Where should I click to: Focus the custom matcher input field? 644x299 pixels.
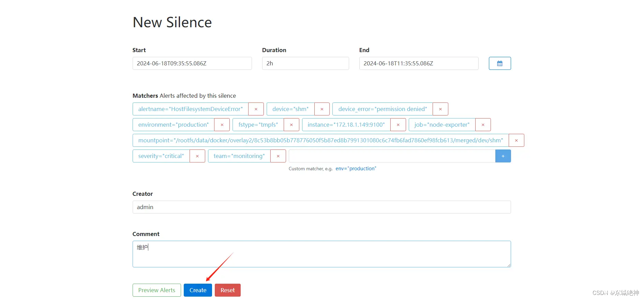coord(392,156)
